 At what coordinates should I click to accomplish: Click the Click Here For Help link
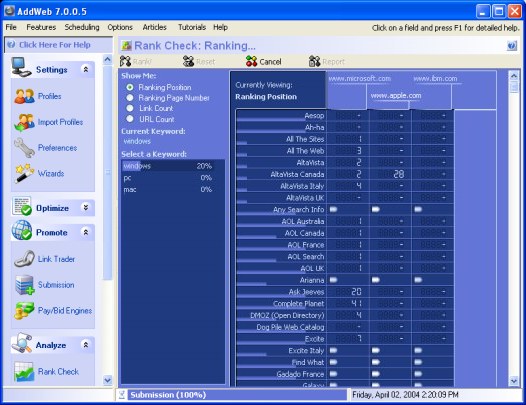tap(55, 45)
